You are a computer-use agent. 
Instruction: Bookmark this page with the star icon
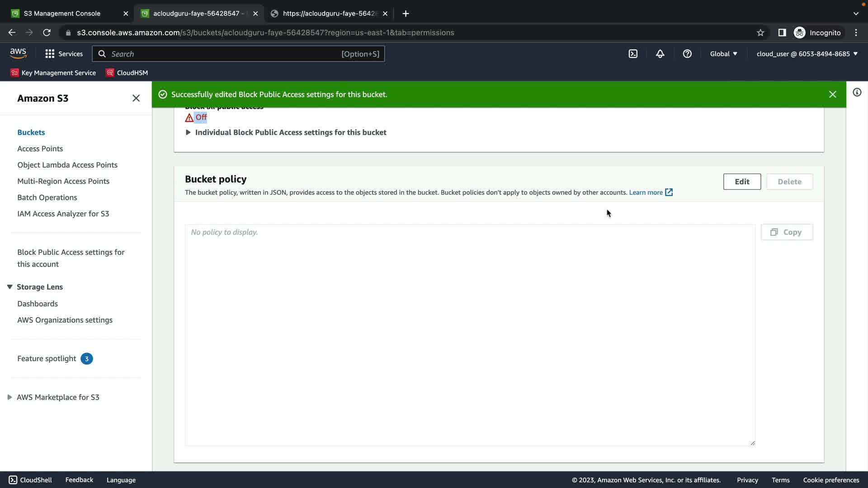pyautogui.click(x=760, y=33)
